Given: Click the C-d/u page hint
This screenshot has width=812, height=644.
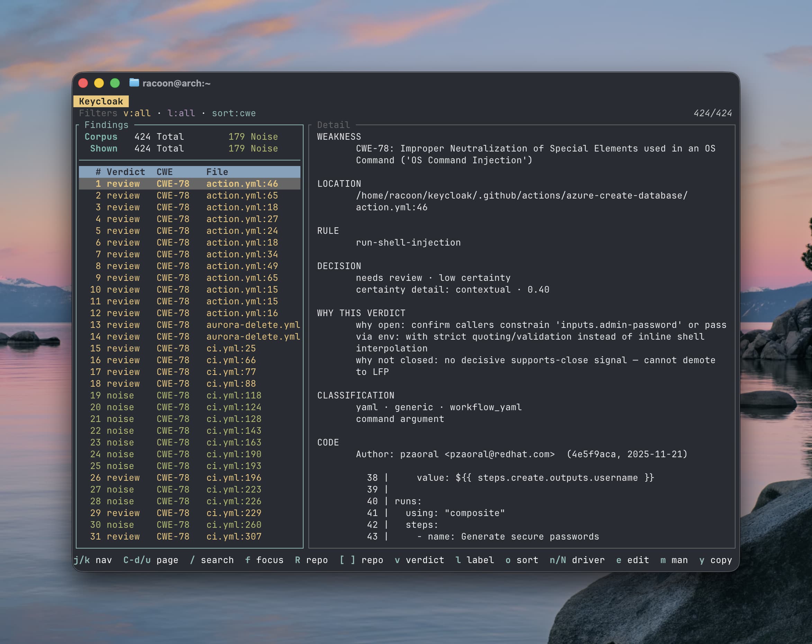Looking at the screenshot, I should [x=151, y=560].
